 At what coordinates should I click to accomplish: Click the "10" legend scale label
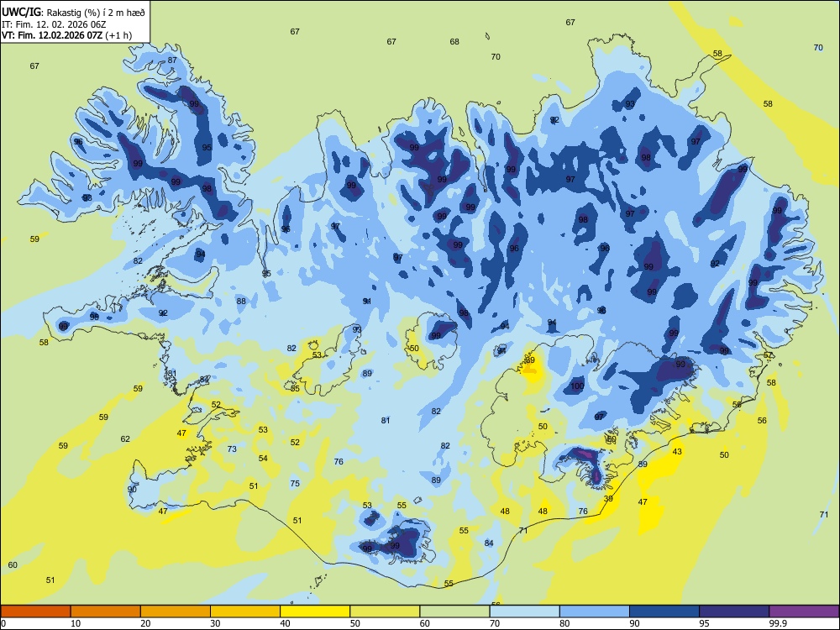pos(76,623)
